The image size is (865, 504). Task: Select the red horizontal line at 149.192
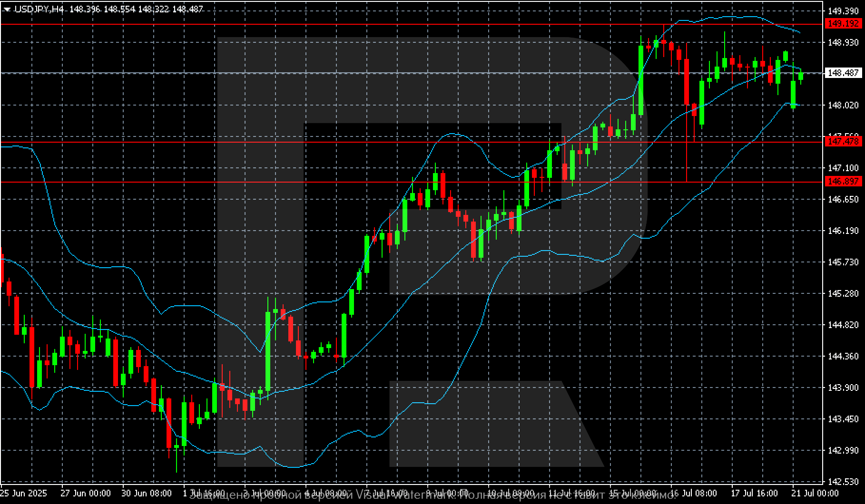412,24
